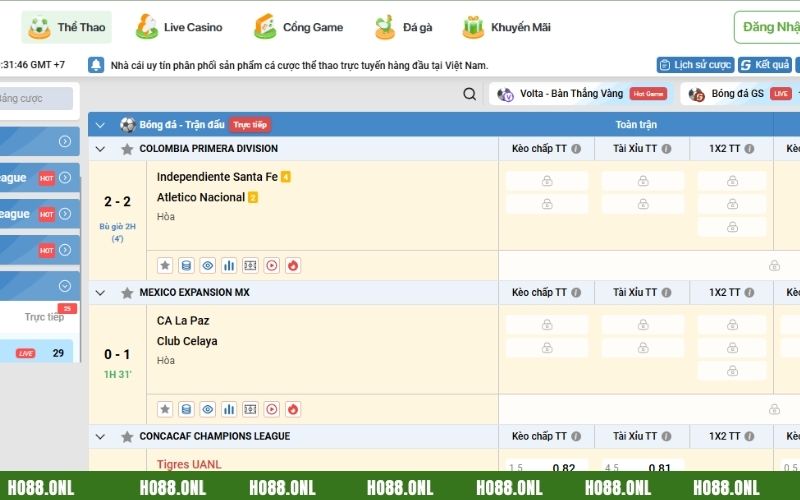Viewport: 800px width, 500px height.
Task: Click the Trực tiếp sidebar item
Action: 44,317
